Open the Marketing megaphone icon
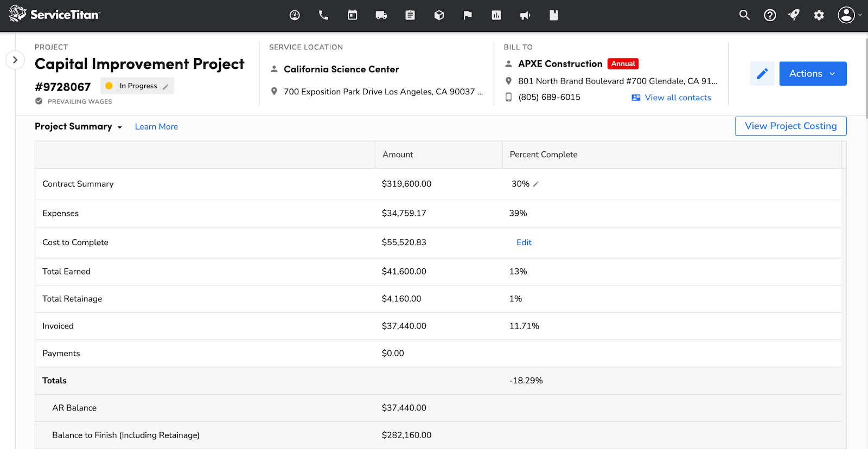Screen dimensions: 868x449 click(x=525, y=15)
